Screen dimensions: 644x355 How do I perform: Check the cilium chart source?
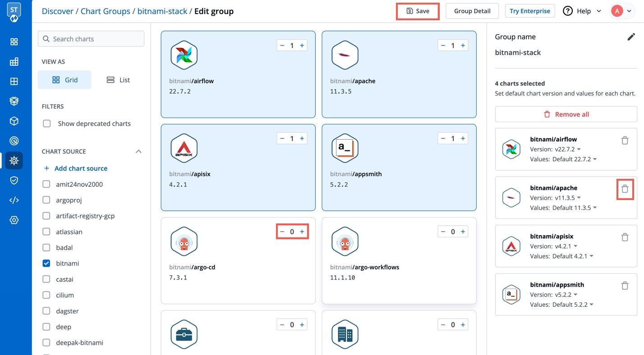click(x=46, y=295)
